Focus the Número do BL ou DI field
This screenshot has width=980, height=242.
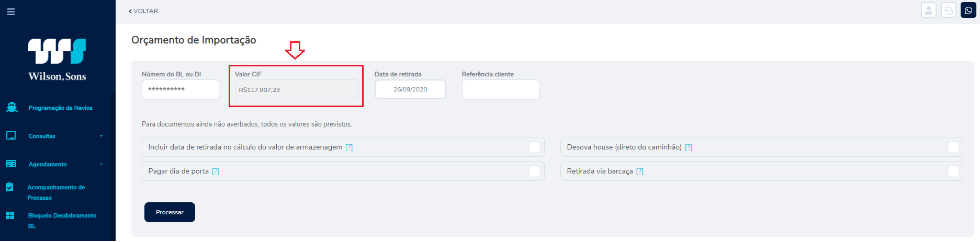click(181, 89)
